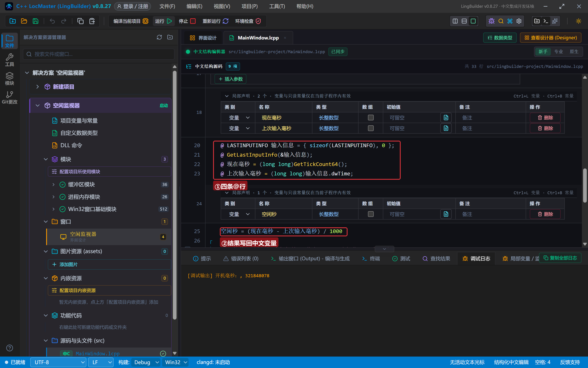Viewport: 588px width, 368px height.
Task: Click the paste clipboard icon
Action: click(92, 21)
